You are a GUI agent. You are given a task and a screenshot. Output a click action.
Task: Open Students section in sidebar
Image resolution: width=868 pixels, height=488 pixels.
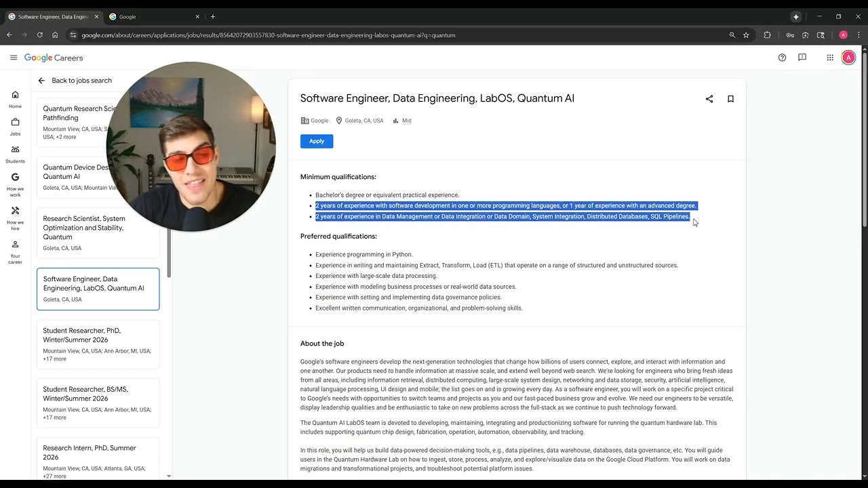[15, 155]
